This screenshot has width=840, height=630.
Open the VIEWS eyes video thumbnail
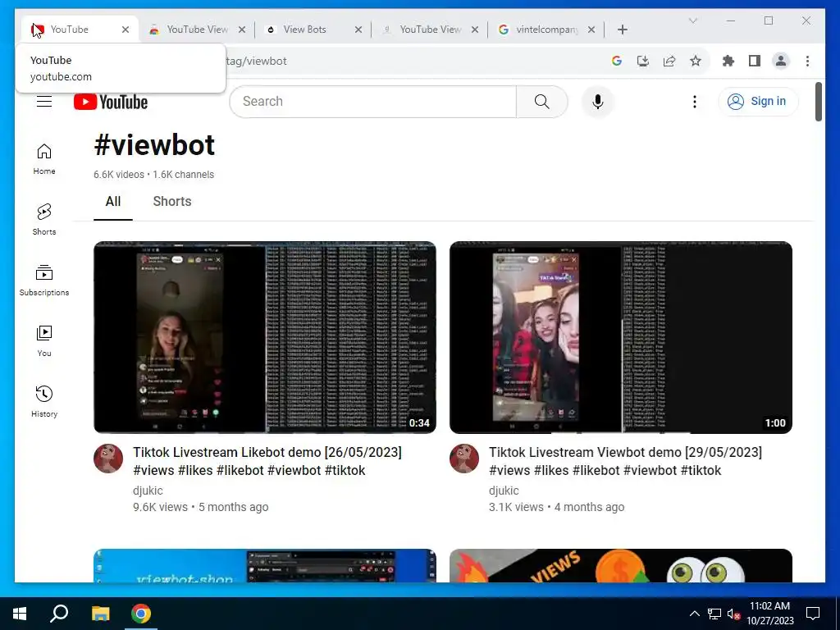pos(620,566)
